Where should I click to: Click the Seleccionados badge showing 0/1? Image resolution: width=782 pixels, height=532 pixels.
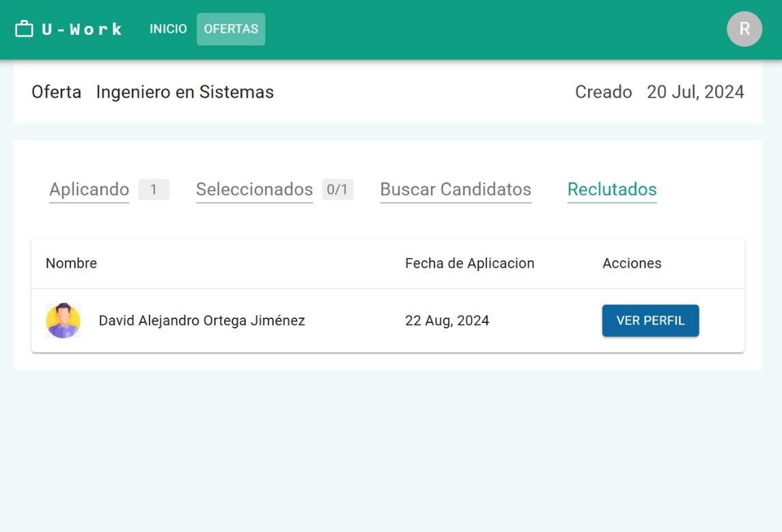point(337,189)
